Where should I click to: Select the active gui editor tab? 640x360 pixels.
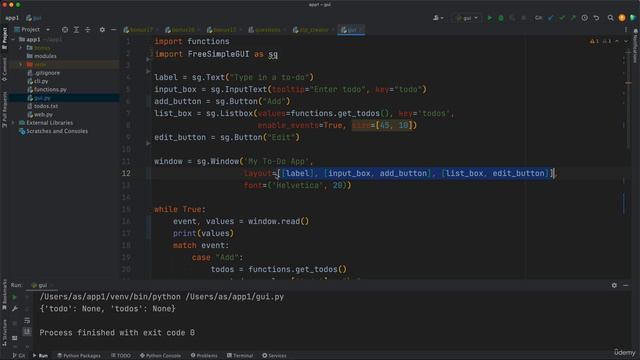coord(351,30)
